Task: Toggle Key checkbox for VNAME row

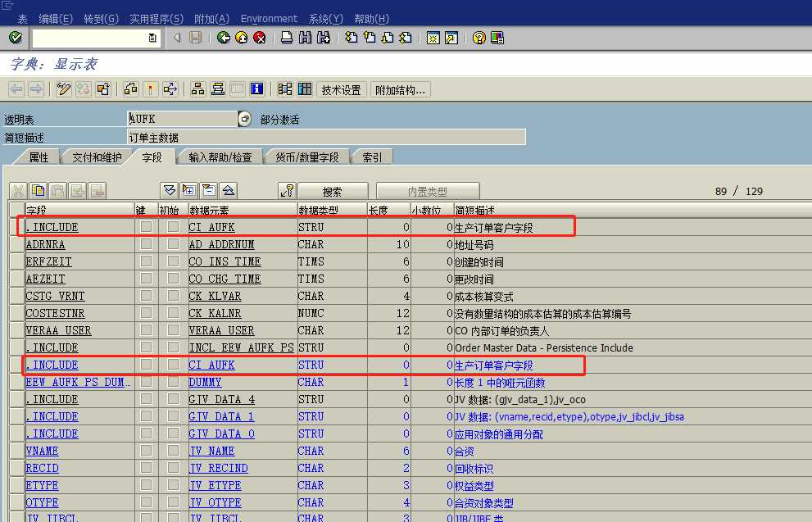Action: (146, 451)
